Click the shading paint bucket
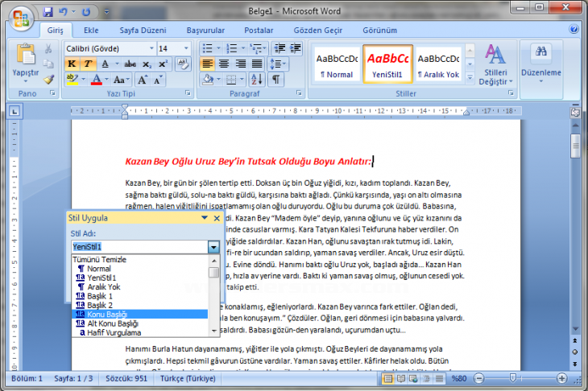The width and height of the screenshot is (588, 391). click(x=209, y=80)
